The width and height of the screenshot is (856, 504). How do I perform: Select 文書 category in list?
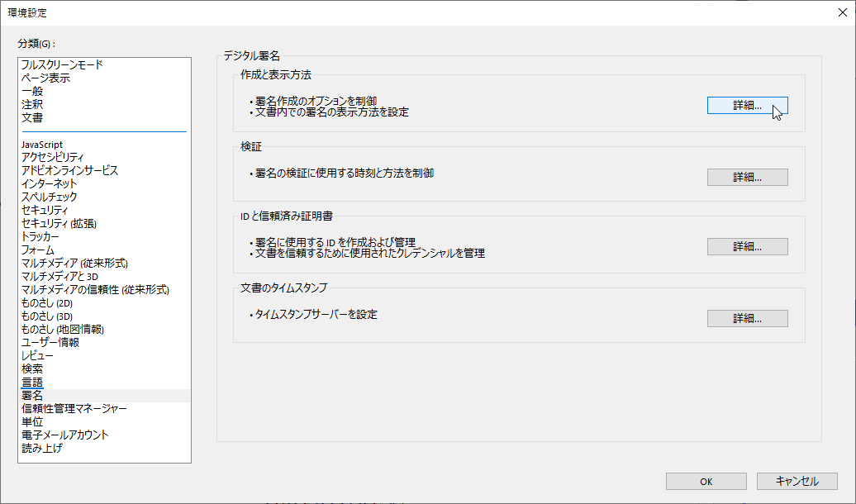[32, 117]
